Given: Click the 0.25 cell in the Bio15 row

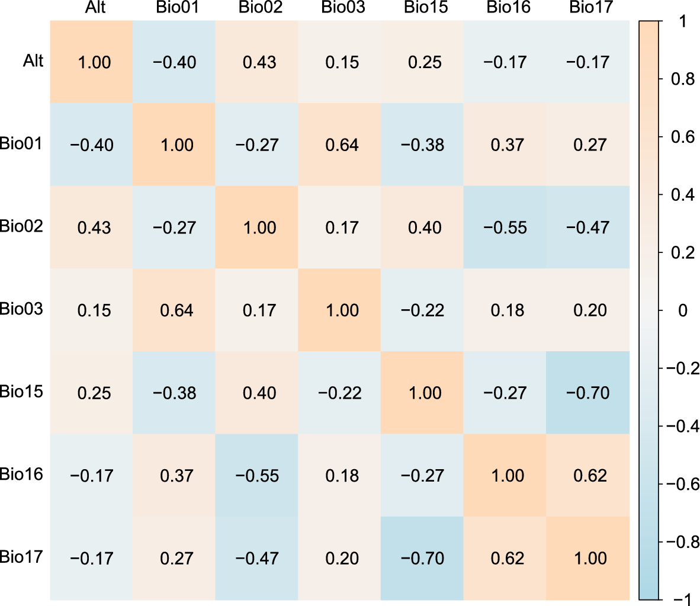Looking at the screenshot, I should [x=94, y=393].
